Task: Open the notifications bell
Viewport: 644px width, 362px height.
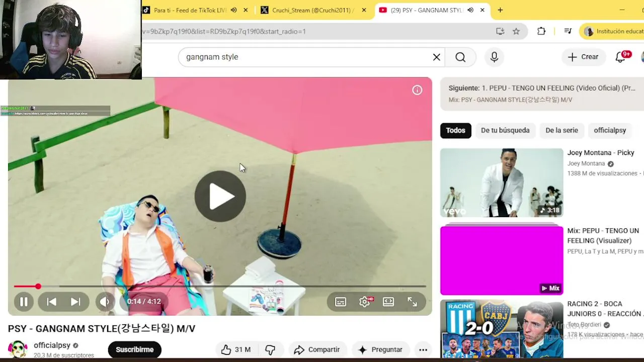Action: pyautogui.click(x=621, y=57)
